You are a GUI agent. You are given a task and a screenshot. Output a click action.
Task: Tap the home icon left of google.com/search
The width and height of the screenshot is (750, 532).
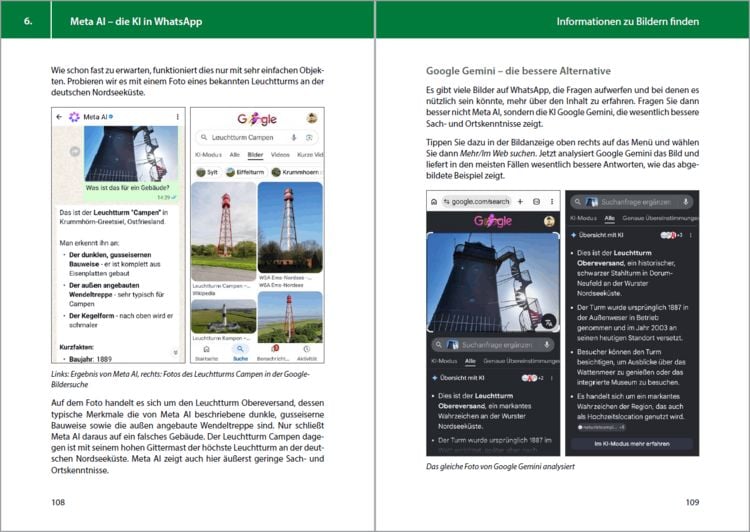pos(434,202)
